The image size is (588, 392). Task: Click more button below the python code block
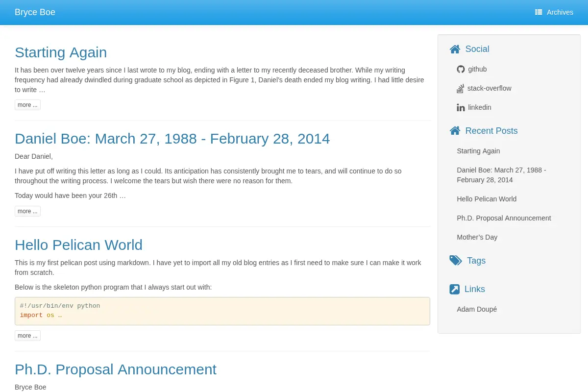[27, 336]
